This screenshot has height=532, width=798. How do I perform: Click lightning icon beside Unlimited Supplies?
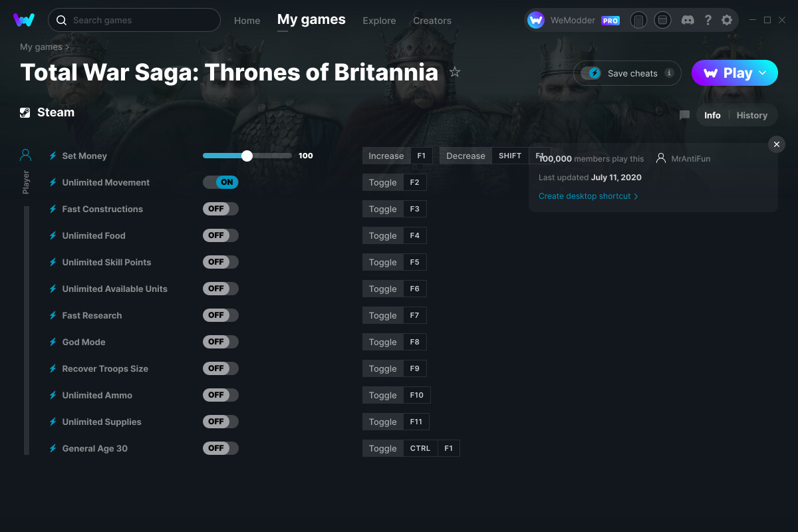[x=53, y=422]
